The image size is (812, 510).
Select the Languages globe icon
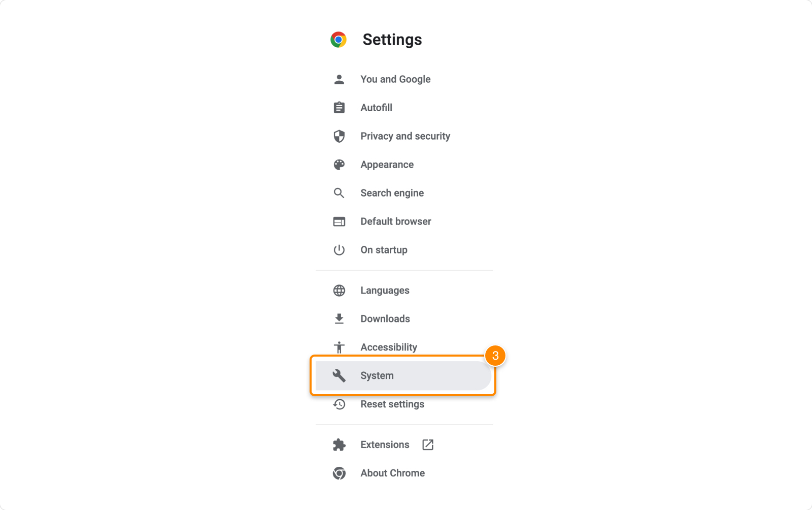click(339, 290)
